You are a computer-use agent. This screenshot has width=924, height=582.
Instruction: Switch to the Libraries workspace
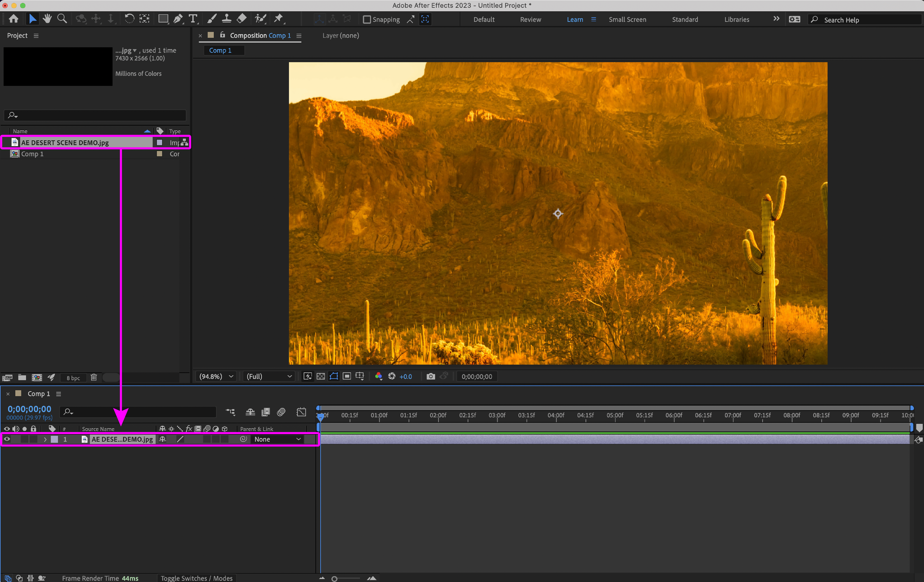pos(736,19)
